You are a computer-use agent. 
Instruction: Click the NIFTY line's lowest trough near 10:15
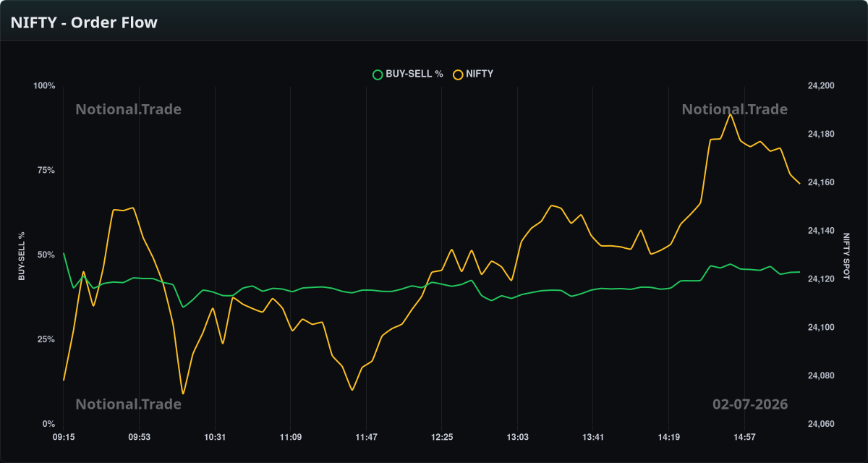[x=183, y=394]
